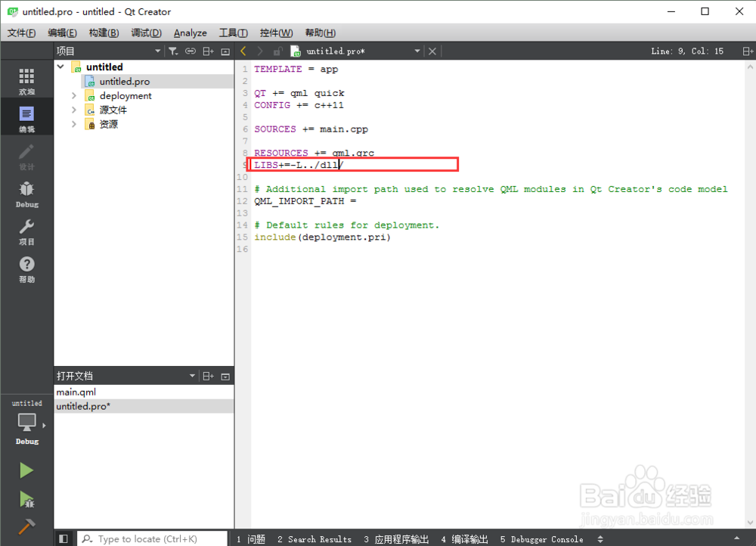756x546 pixels.
Task: Collapse the untitled project tree node
Action: [x=60, y=67]
